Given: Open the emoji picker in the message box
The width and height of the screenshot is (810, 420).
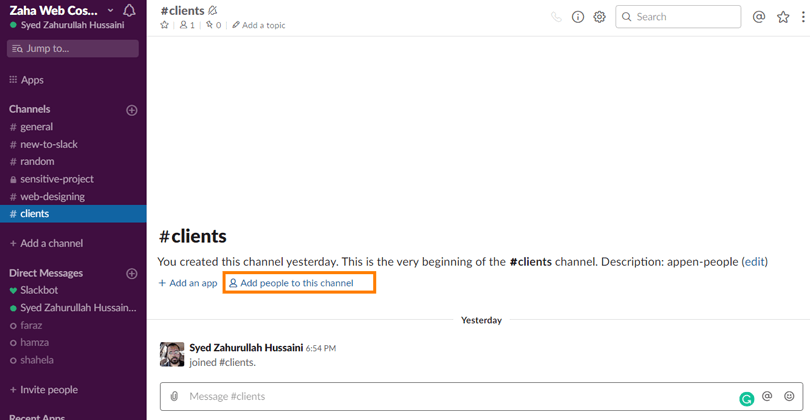Looking at the screenshot, I should point(790,397).
